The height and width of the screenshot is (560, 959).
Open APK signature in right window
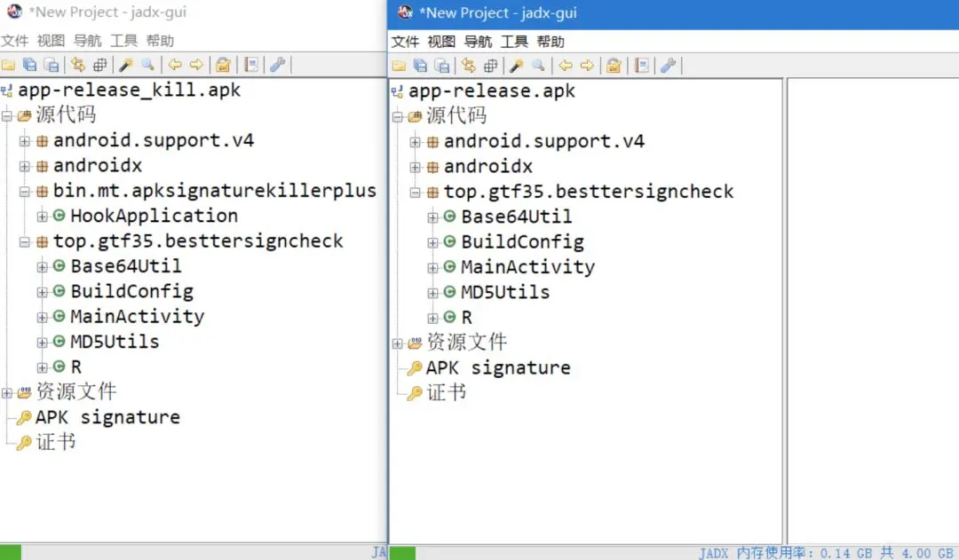[498, 368]
